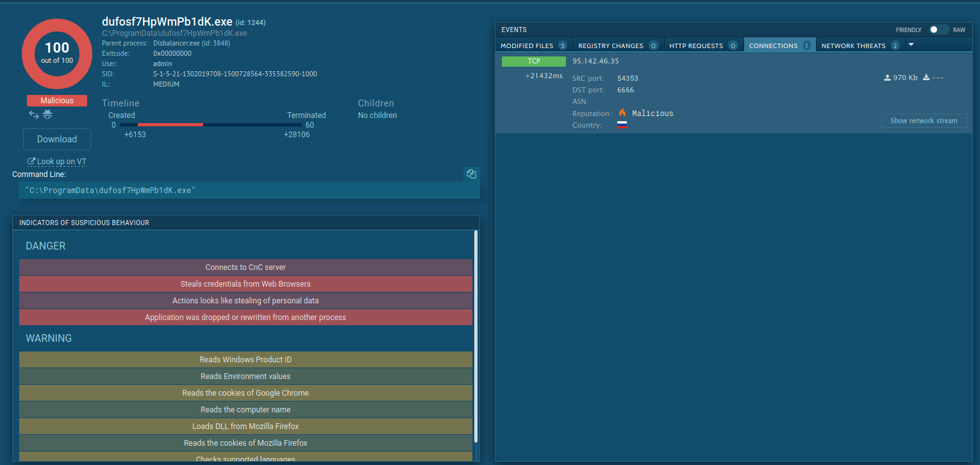The image size is (980, 465).
Task: Click the flame Malicious reputation icon
Action: pyautogui.click(x=622, y=113)
